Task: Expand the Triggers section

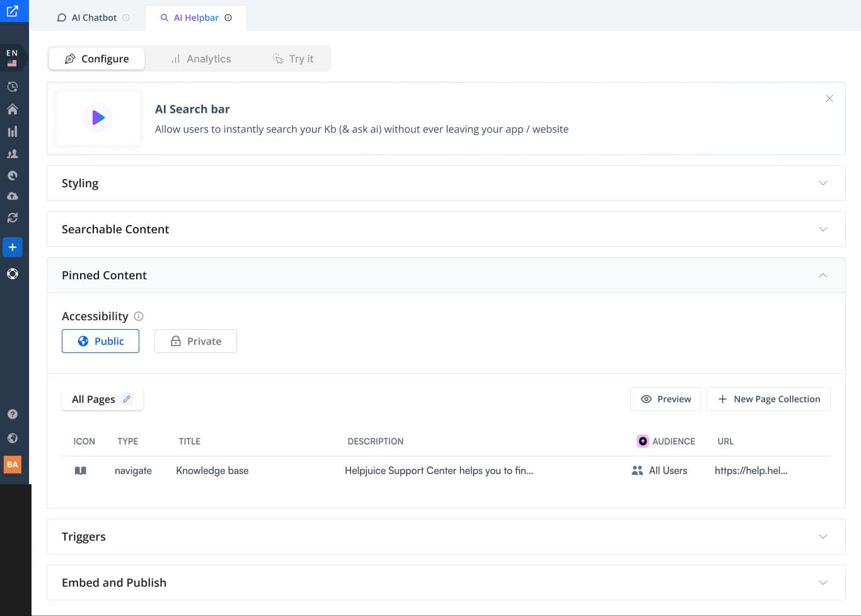Action: [x=446, y=537]
